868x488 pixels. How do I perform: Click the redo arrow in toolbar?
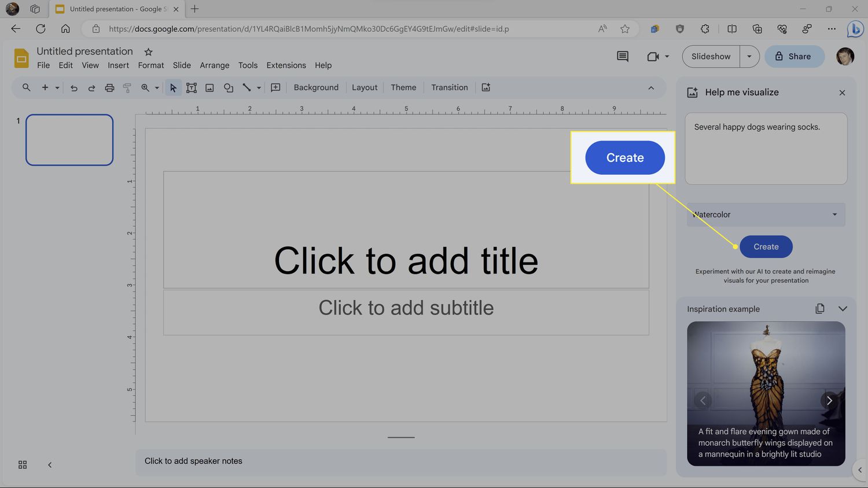click(91, 88)
